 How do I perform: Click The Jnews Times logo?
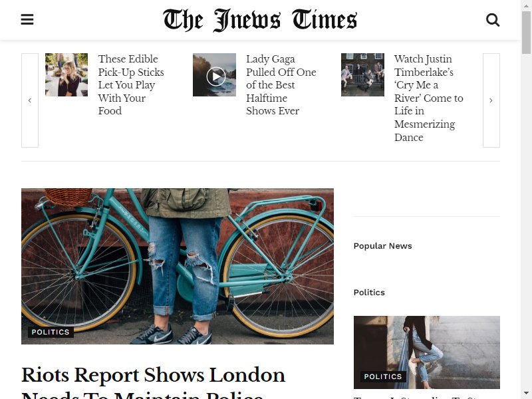point(260,20)
